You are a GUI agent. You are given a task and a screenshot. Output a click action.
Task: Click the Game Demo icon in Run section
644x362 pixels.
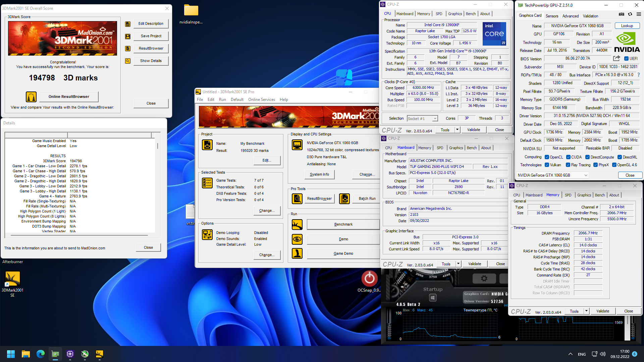[x=297, y=253]
